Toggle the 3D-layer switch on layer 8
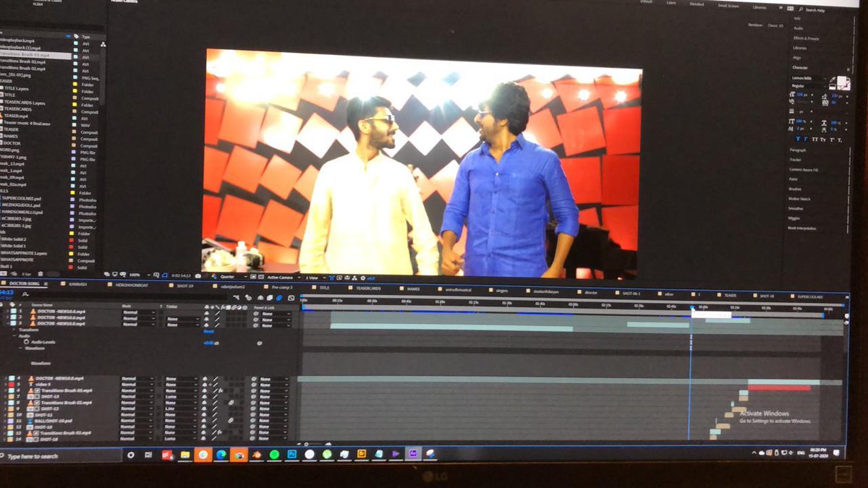868x488 pixels. [x=241, y=403]
